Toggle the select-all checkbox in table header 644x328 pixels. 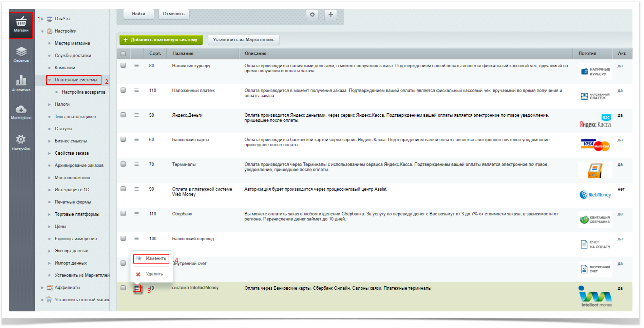pos(123,54)
